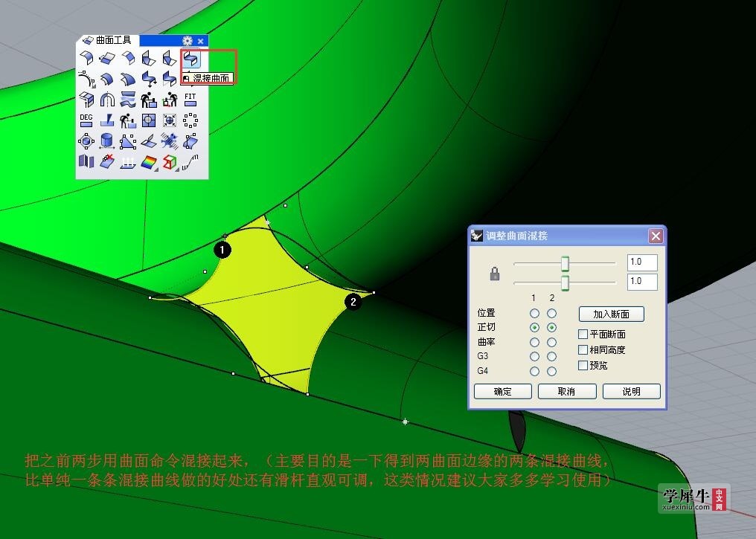Close the 曲面工具 toolbar panel
The width and height of the screenshot is (756, 539).
tap(201, 41)
